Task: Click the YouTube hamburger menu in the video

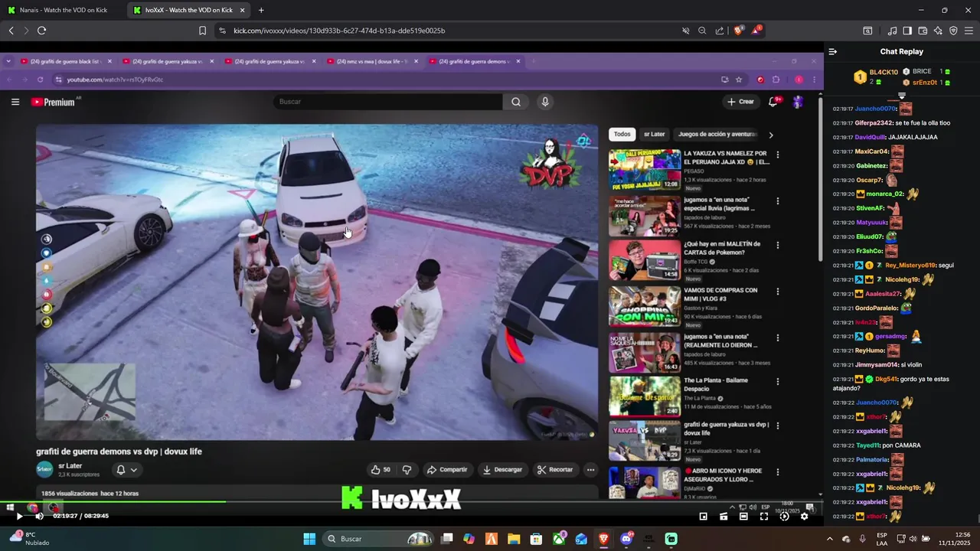Action: point(15,102)
